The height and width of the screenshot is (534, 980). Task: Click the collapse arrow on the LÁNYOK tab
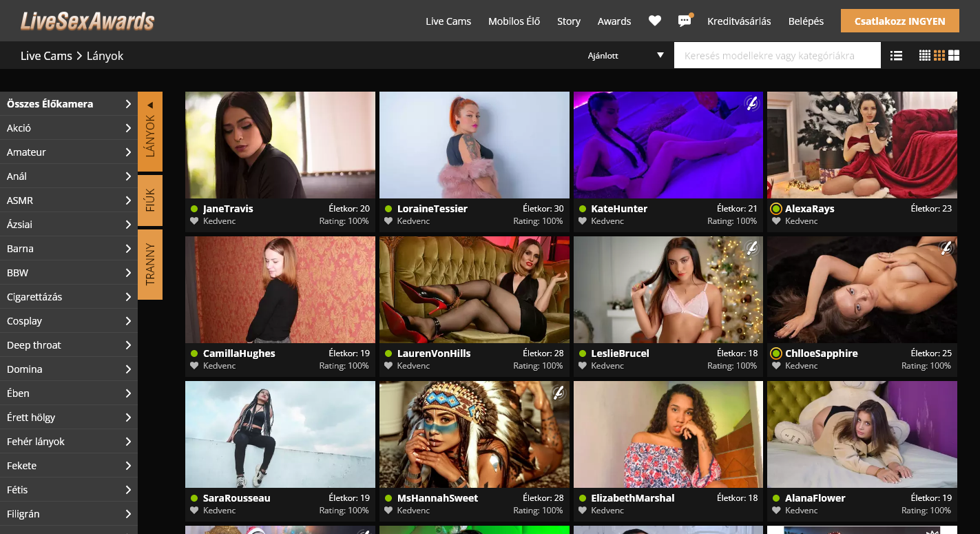point(150,105)
